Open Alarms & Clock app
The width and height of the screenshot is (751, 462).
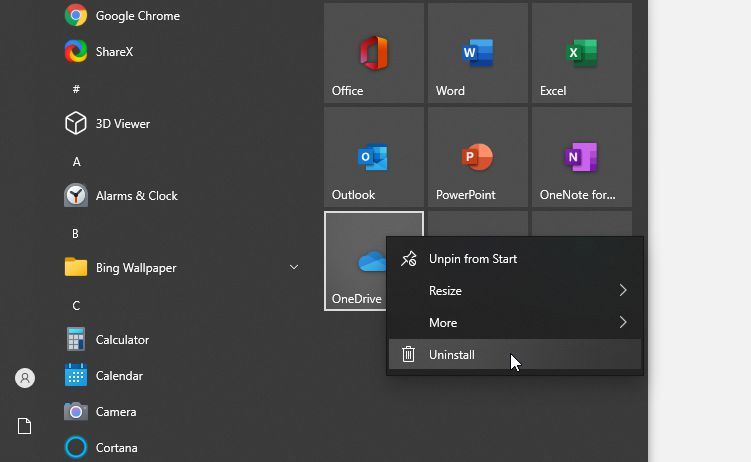point(136,196)
